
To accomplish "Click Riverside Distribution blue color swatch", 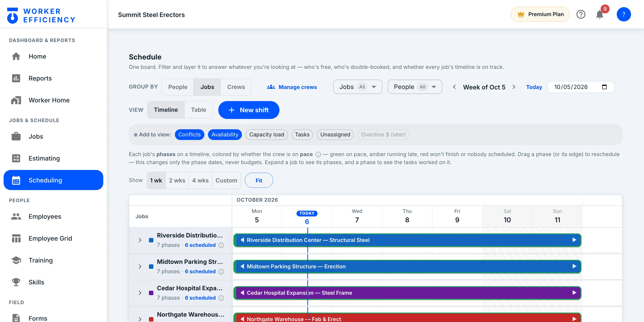I will pos(151,240).
